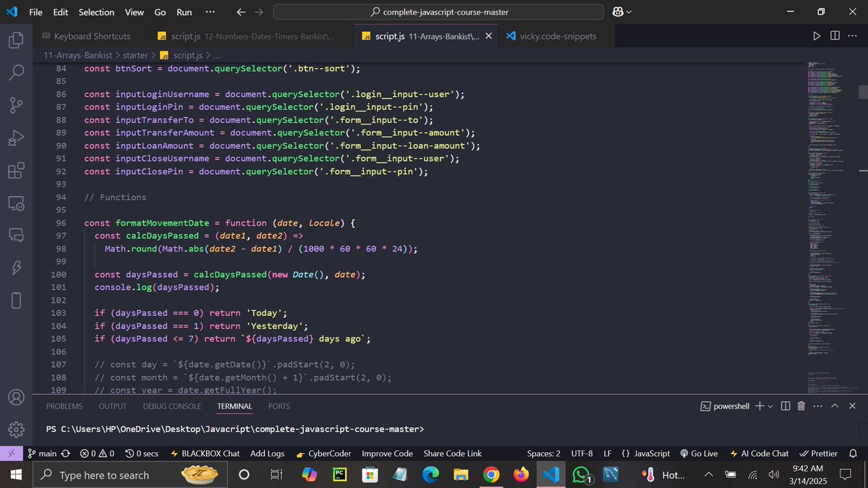868x488 pixels.
Task: Open the Edit menu
Action: pyautogui.click(x=61, y=12)
